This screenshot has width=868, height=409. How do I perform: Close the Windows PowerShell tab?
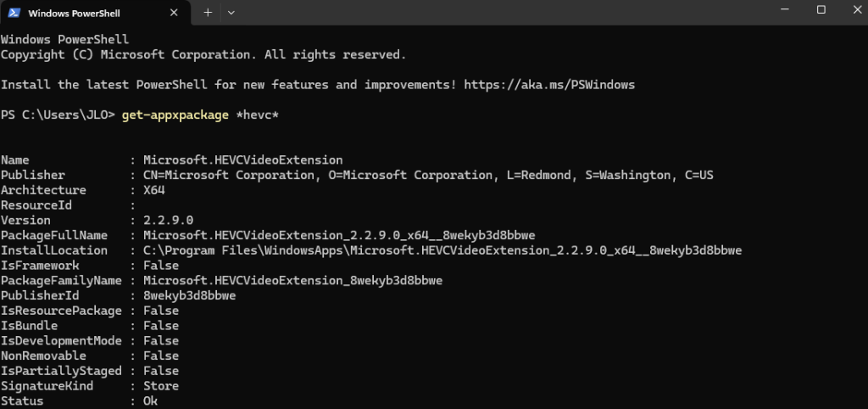[x=175, y=13]
